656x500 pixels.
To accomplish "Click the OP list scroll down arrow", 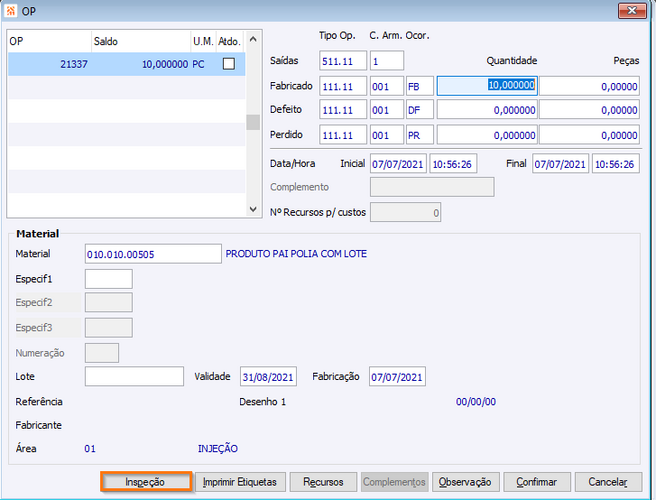I will 253,209.
